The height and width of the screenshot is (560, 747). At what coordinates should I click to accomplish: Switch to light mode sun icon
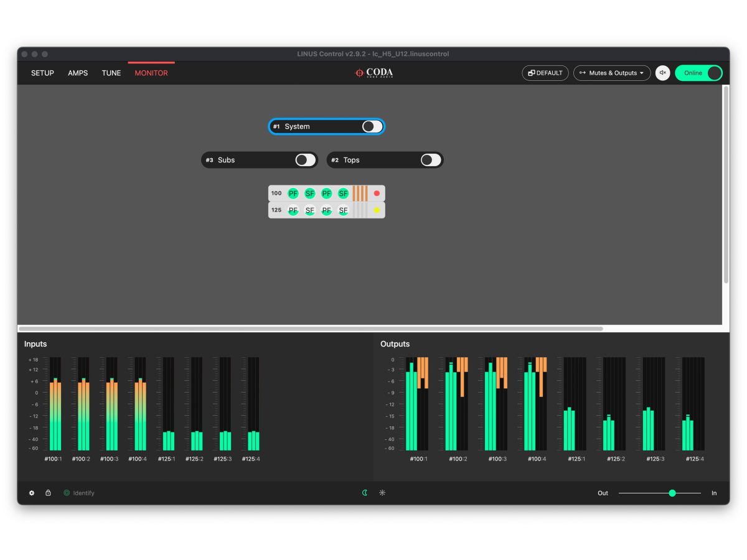[382, 493]
